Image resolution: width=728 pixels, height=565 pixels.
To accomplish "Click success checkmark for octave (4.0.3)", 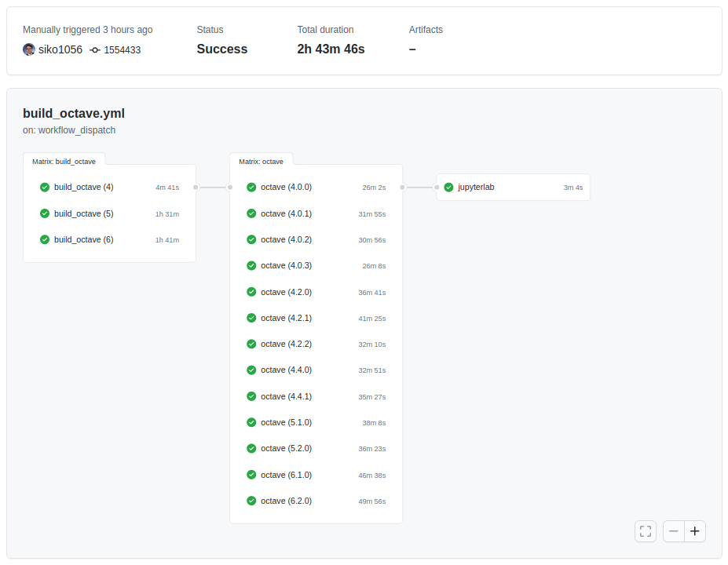I will point(251,265).
